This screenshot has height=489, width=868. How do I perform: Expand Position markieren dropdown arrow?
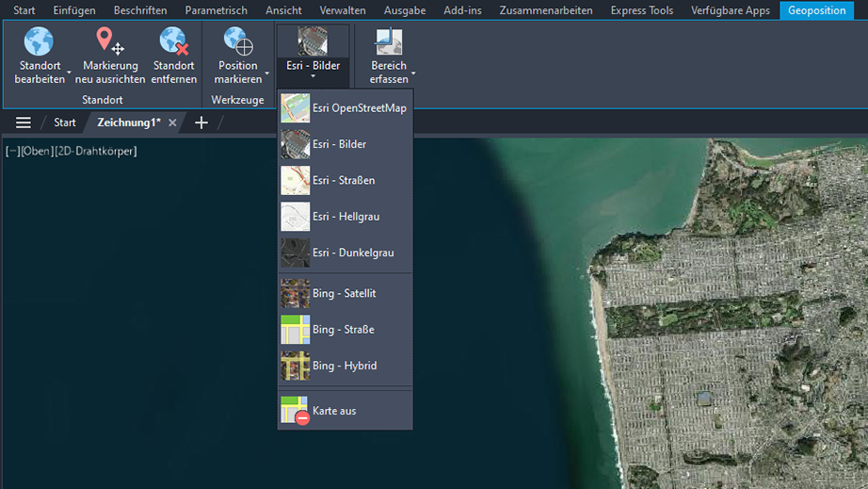pos(266,73)
